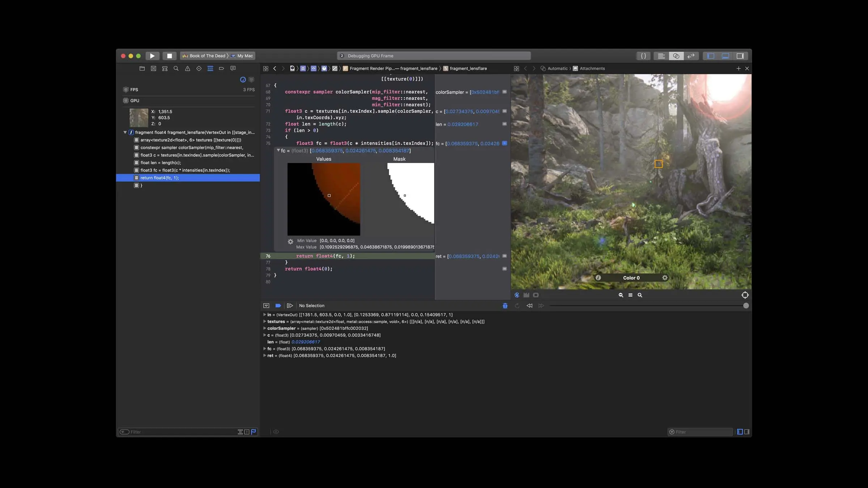
Task: Toggle the right inspector panel
Action: coord(740,56)
